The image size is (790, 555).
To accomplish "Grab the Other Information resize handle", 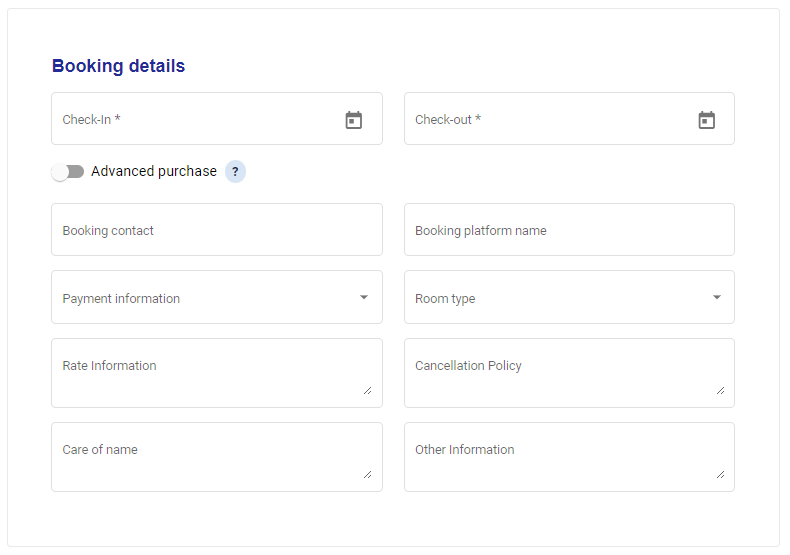I will (720, 474).
